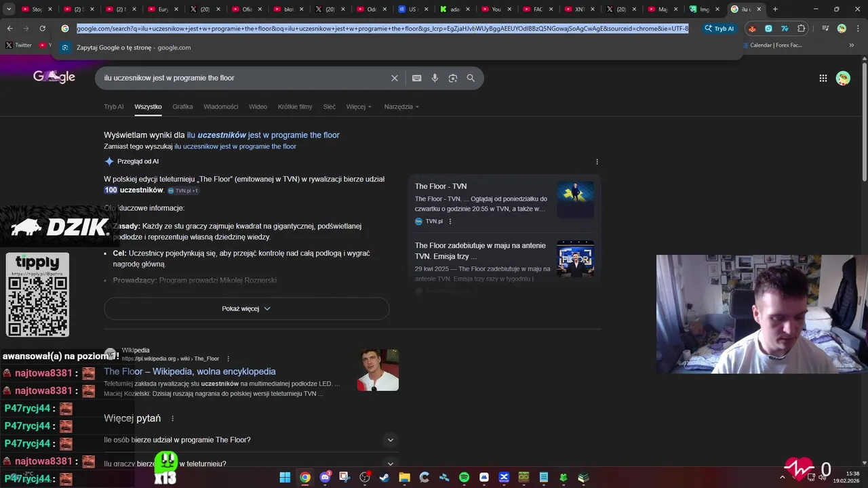Click the Google logo

click(x=54, y=77)
